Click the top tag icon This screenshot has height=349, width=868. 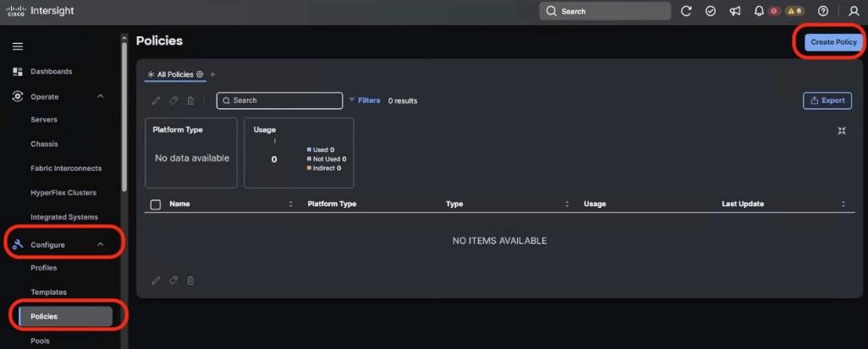(173, 100)
